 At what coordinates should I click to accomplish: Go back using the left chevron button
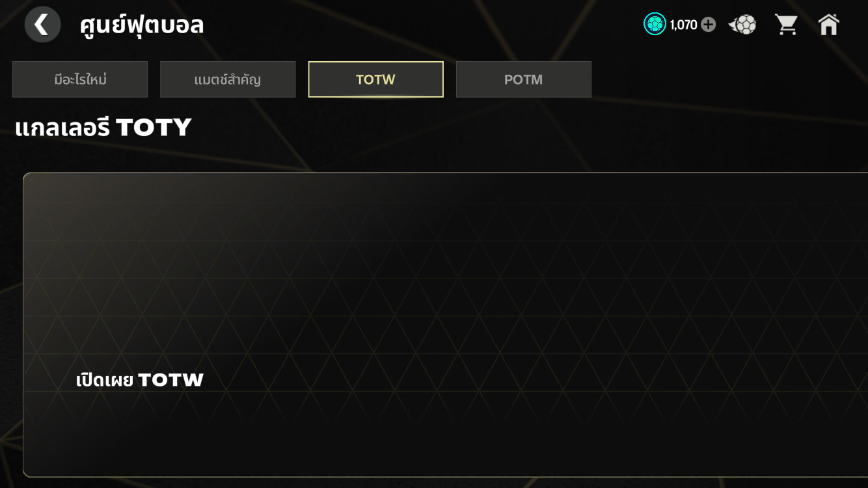[42, 25]
